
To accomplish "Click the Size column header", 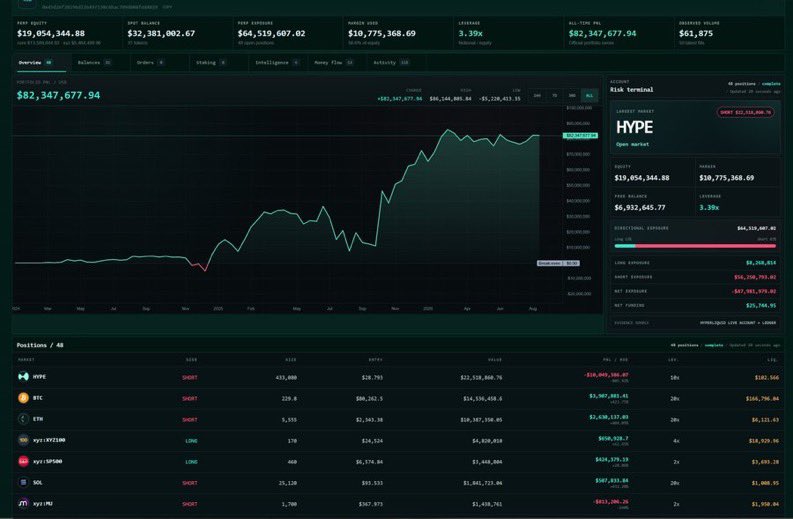I will point(291,360).
